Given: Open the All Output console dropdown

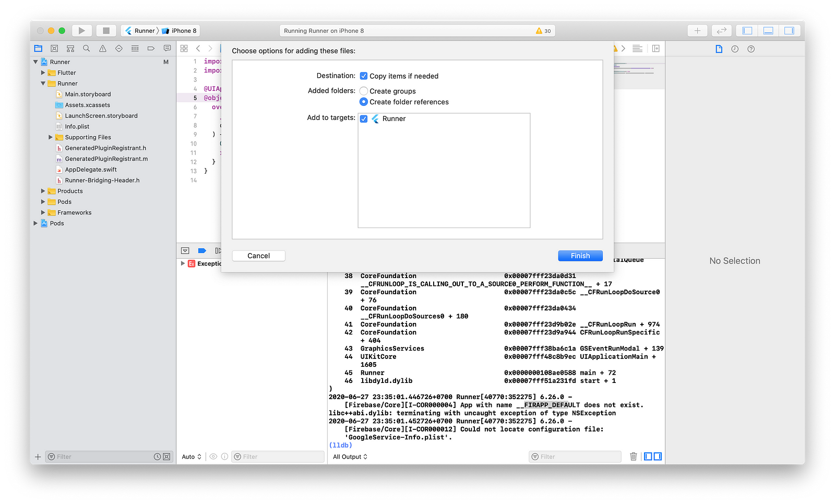Looking at the screenshot, I should coord(350,457).
